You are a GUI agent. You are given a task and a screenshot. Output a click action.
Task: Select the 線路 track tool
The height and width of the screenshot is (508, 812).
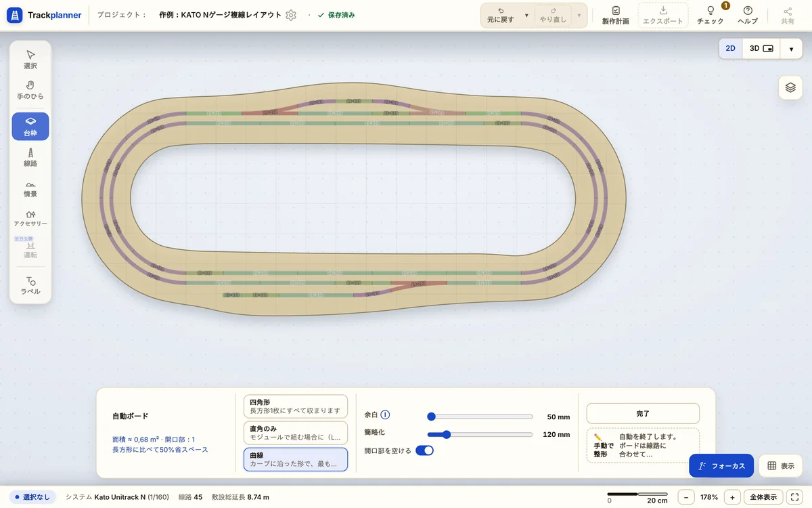pos(30,157)
